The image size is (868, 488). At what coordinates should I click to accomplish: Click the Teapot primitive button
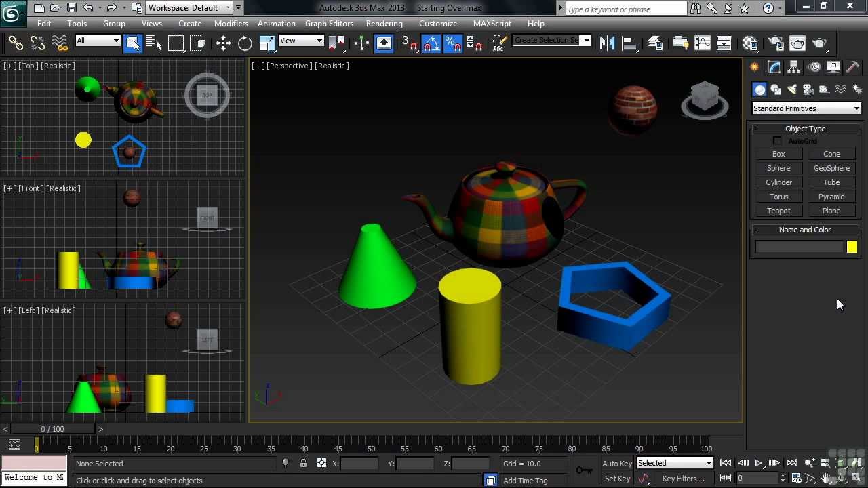(778, 211)
